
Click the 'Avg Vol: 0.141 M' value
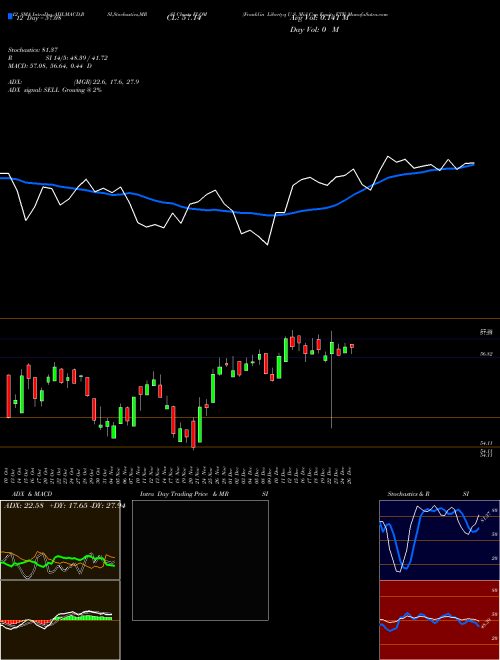(319, 19)
